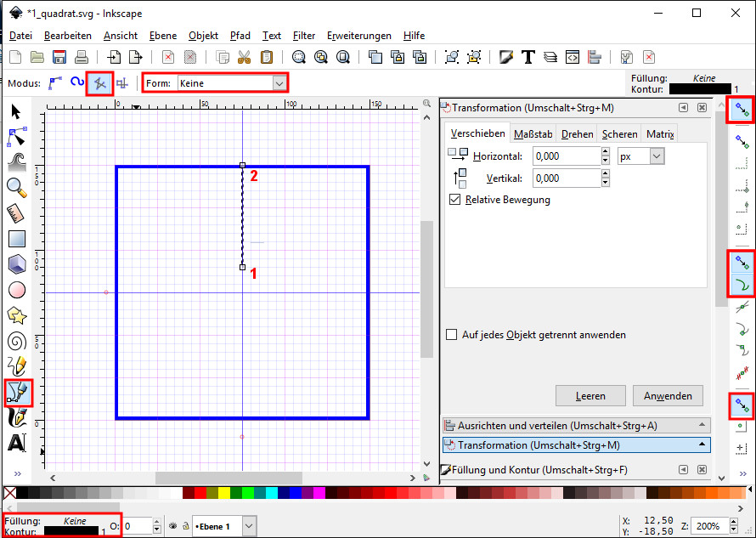The height and width of the screenshot is (538, 756).
Task: Select the arrow selection tool
Action: coord(16,112)
